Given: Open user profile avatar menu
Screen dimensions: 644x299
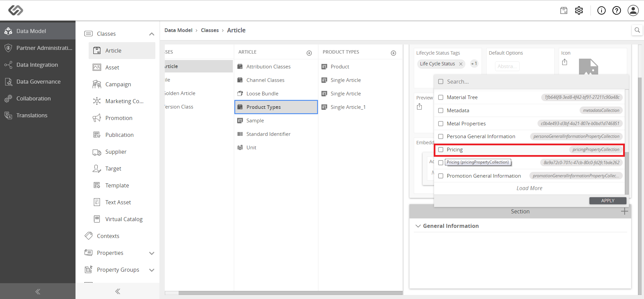Looking at the screenshot, I should point(633,10).
